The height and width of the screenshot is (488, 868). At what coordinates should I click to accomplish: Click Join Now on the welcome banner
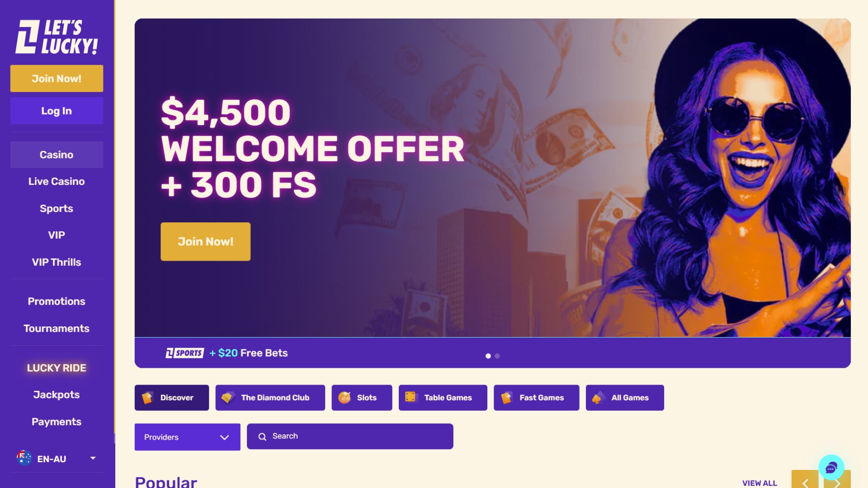pos(205,242)
